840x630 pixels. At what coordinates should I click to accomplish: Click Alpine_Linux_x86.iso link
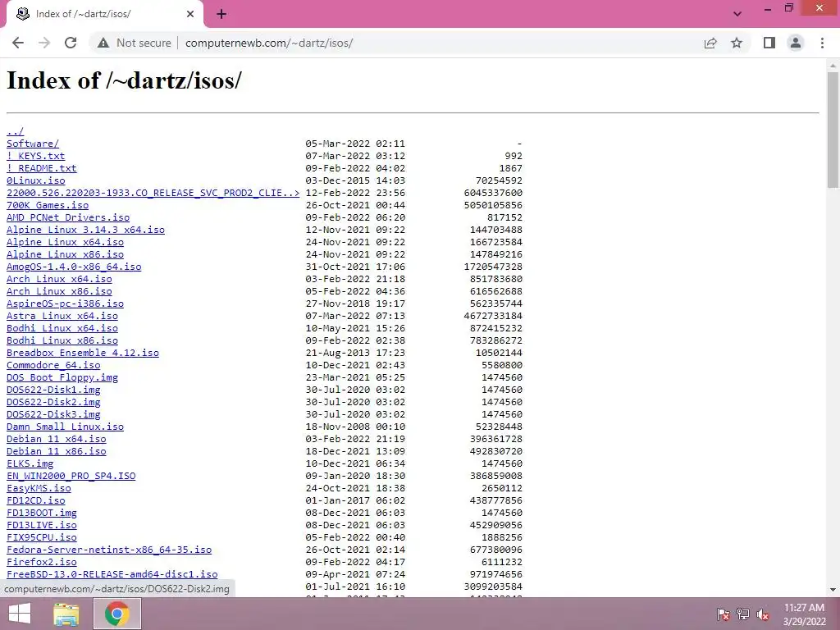point(66,254)
